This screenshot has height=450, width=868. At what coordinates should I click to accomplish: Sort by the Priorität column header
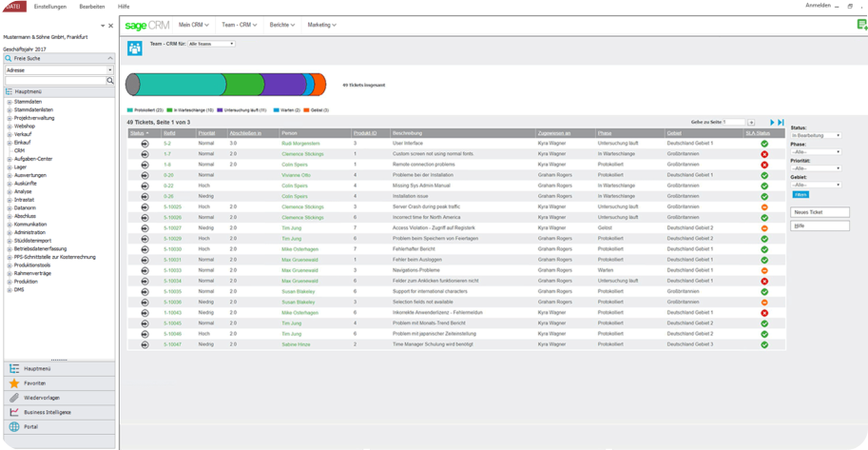point(206,133)
